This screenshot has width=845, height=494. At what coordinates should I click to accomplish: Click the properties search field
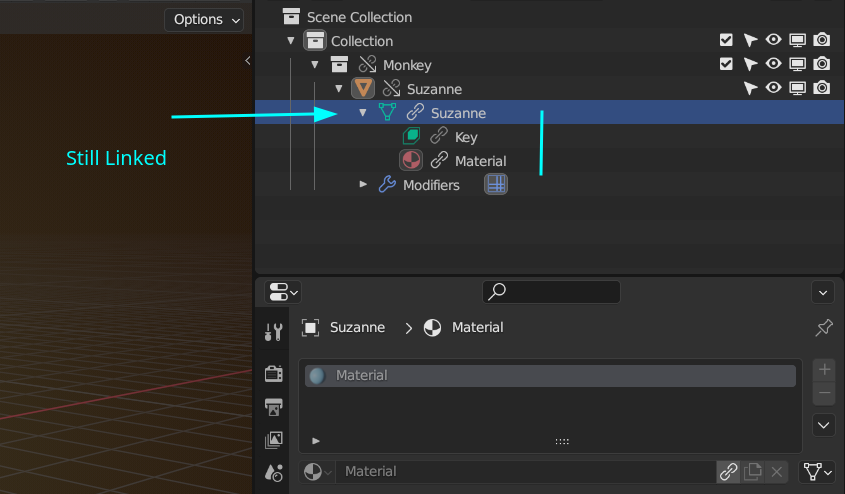pos(551,292)
